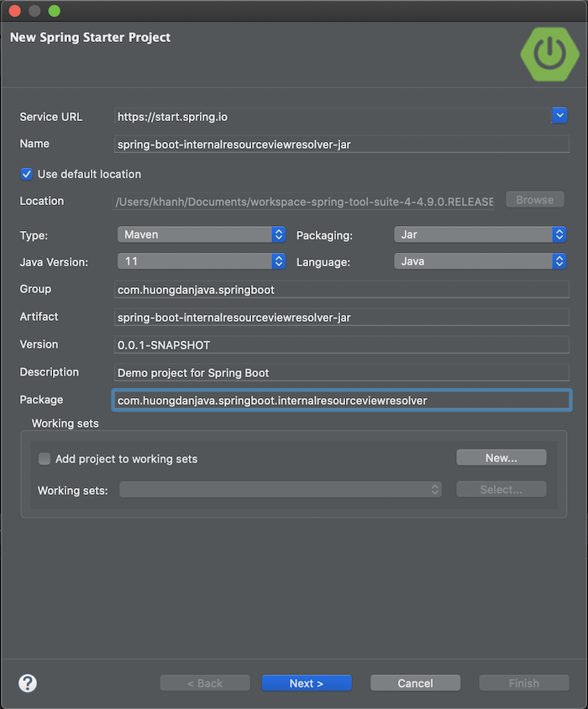Click the help question mark icon
Viewport: 588px width, 709px height.
[28, 682]
